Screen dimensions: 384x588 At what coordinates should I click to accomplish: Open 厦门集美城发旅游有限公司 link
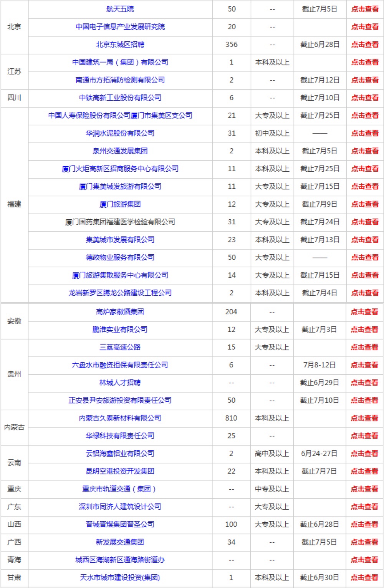(120, 186)
